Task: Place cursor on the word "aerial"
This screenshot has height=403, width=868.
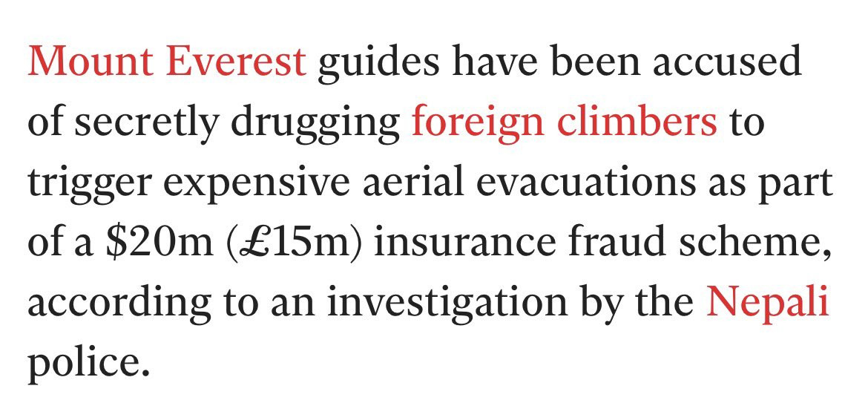Action: (412, 183)
